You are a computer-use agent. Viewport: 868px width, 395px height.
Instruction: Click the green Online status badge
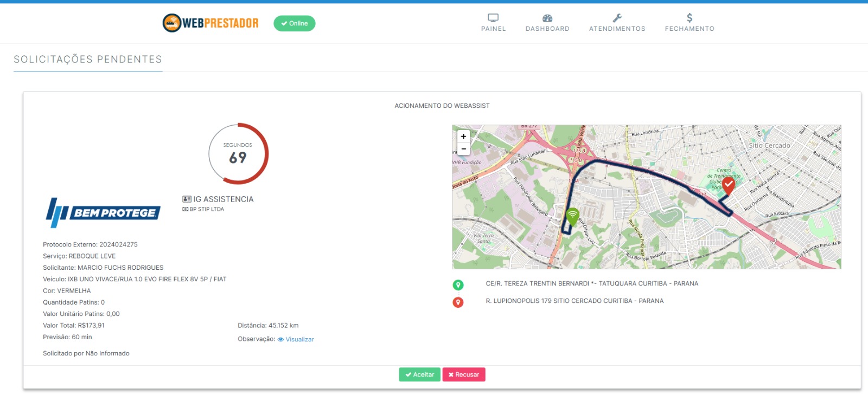[295, 23]
